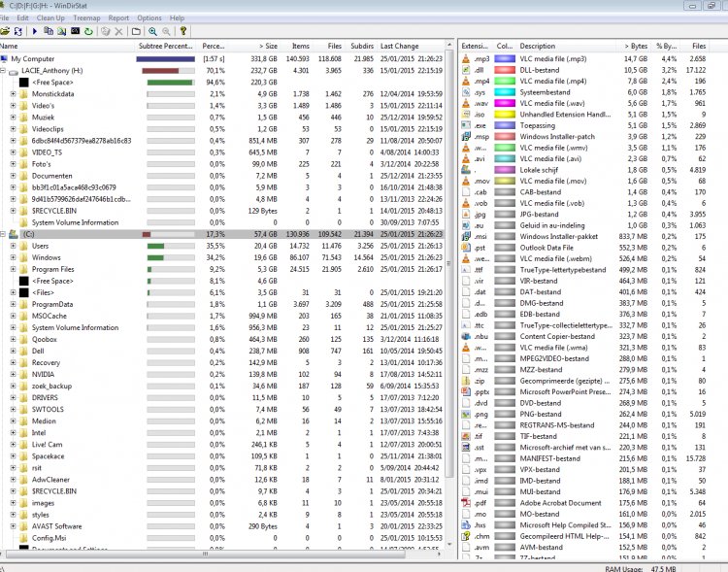
Task: Click the .pptx PowerPoint file icon
Action: point(466,391)
